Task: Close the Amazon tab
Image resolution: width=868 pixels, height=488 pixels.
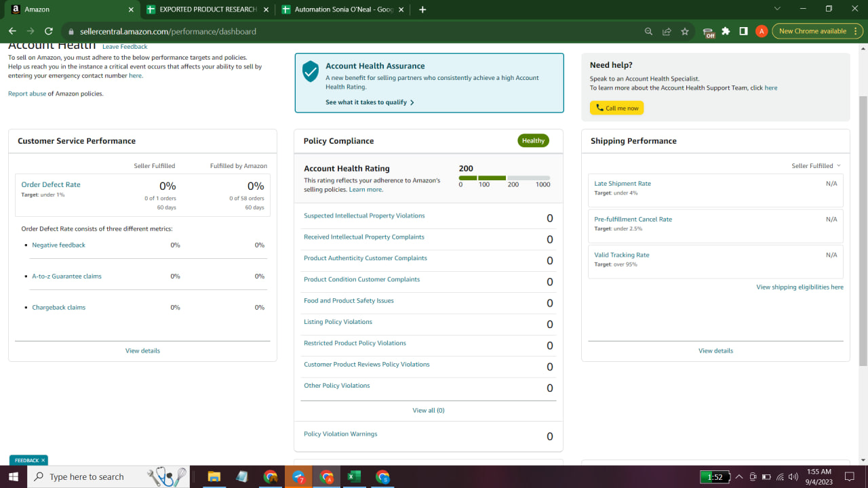Action: 131,9
